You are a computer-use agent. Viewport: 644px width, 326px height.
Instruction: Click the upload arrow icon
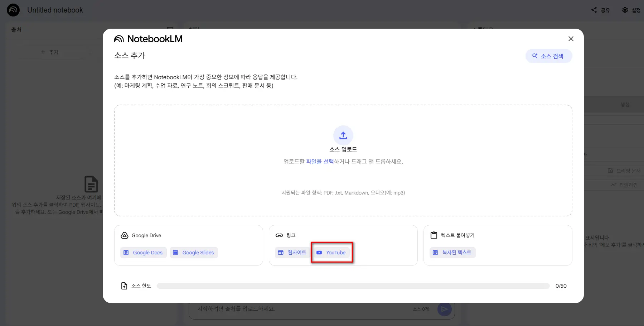click(343, 135)
